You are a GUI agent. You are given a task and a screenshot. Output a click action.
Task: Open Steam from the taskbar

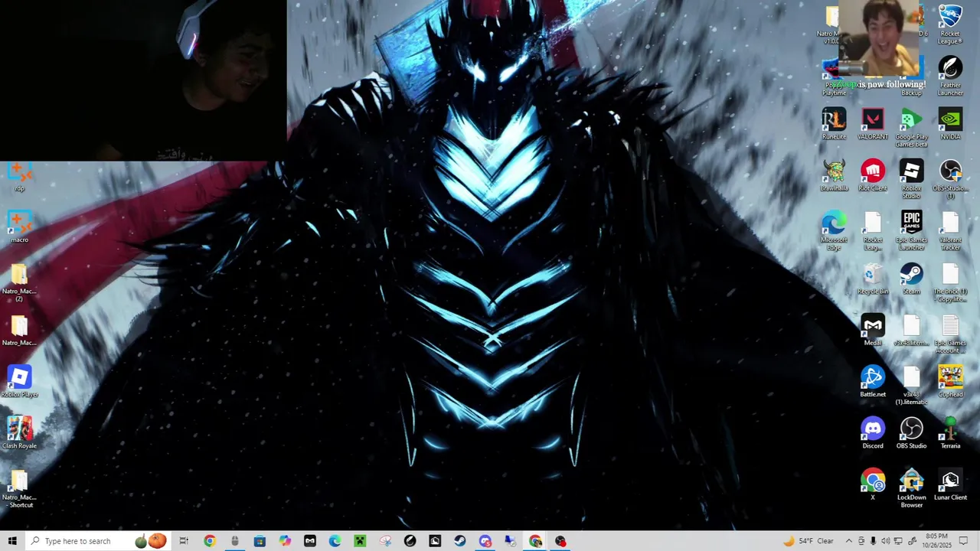tap(460, 541)
